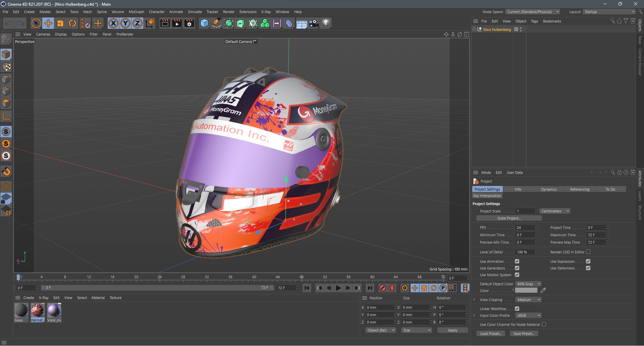
Task: Activate the Rotate tool
Action: click(72, 23)
